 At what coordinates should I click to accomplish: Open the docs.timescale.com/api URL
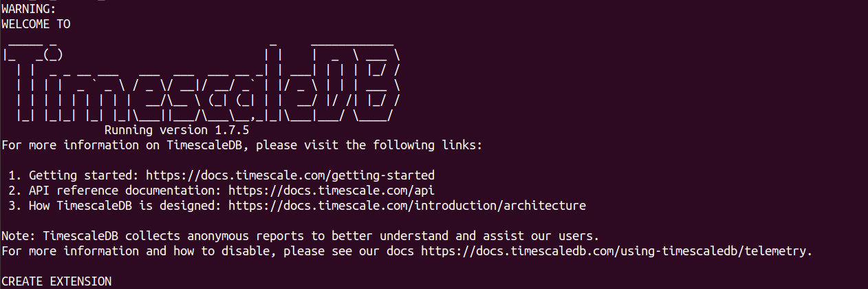pos(332,191)
